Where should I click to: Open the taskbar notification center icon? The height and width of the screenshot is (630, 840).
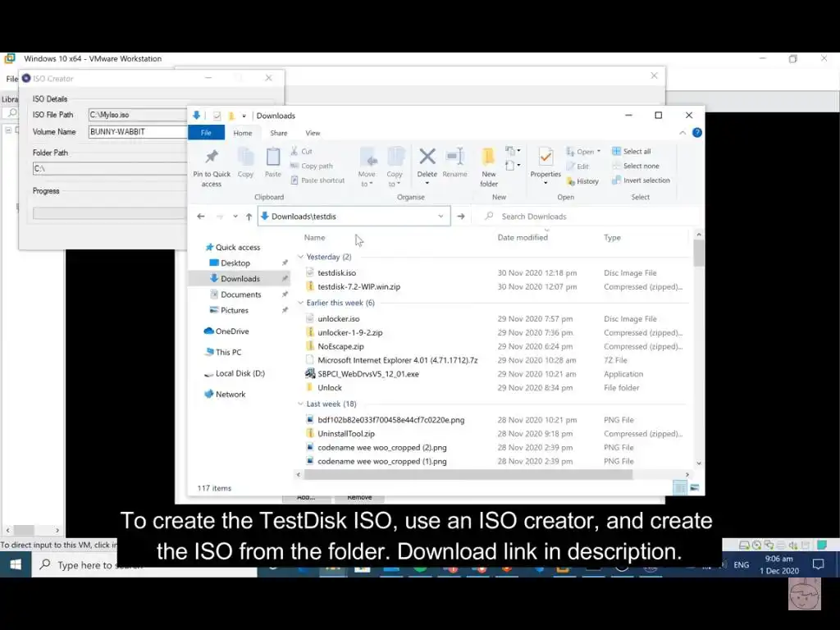[818, 564]
